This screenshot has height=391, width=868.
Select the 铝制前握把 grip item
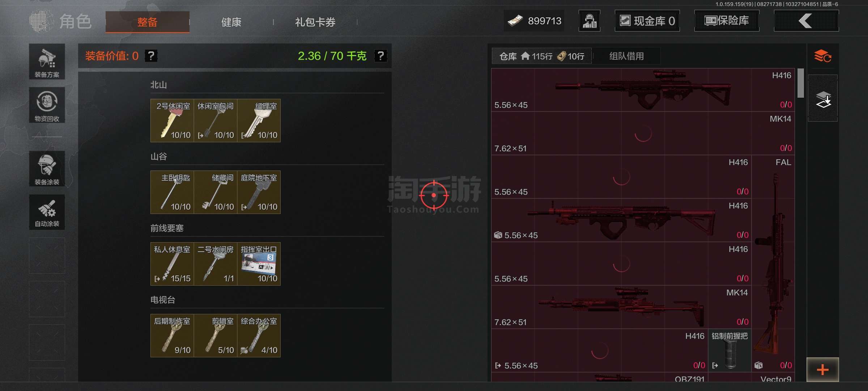pos(730,350)
